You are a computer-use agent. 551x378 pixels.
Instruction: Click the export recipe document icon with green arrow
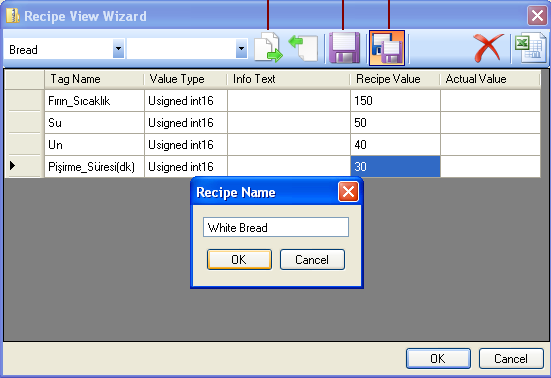click(x=268, y=47)
